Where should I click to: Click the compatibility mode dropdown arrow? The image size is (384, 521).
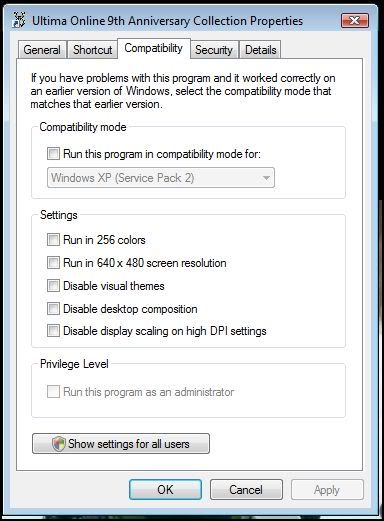point(266,178)
